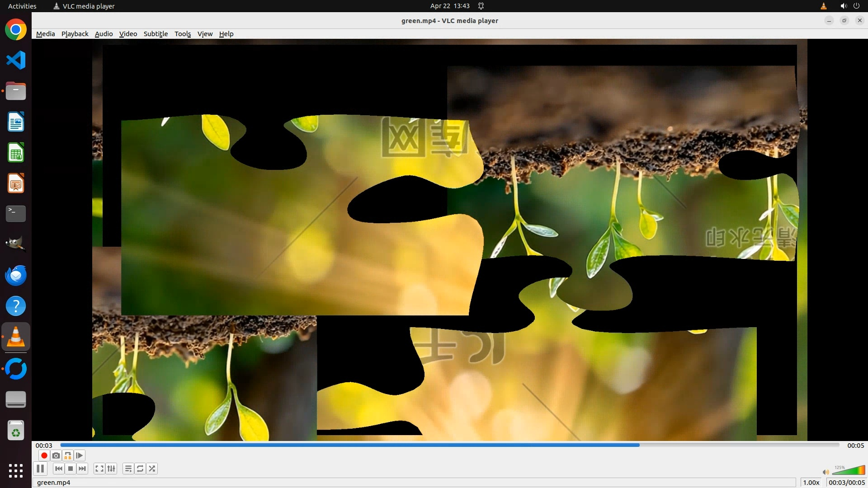Toggle random shuffle playback
This screenshot has width=868, height=488.
(x=152, y=469)
